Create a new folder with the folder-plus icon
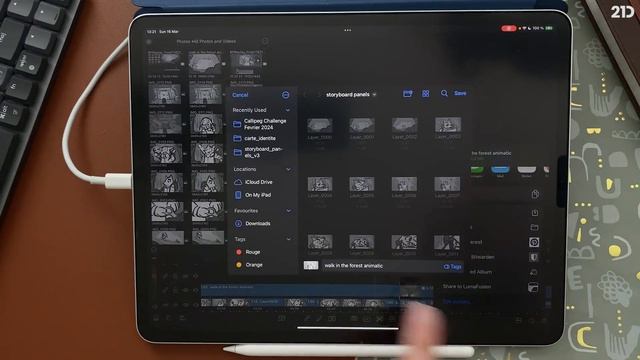640x360 pixels. pos(407,94)
